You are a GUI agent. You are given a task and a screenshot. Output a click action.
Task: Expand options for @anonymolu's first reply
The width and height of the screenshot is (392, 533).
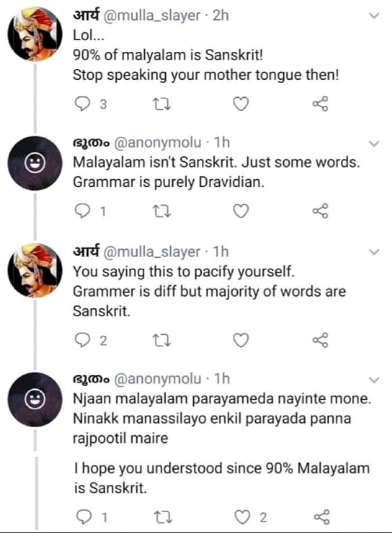point(374,142)
